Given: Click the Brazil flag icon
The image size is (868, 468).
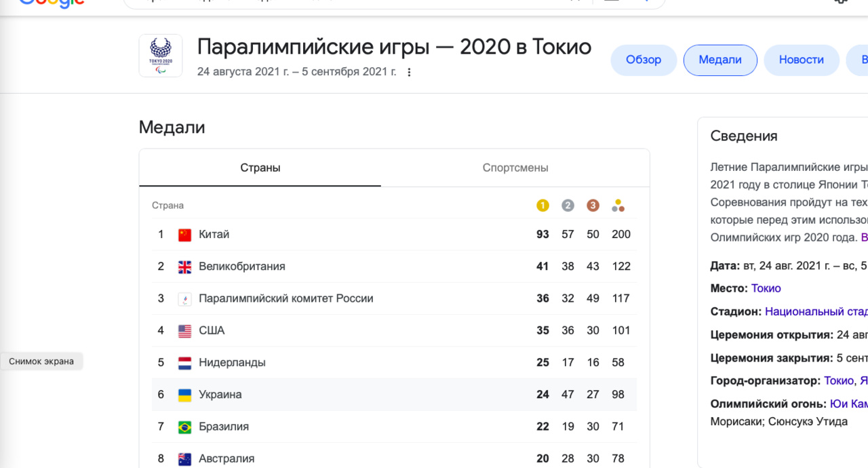Looking at the screenshot, I should (x=184, y=427).
